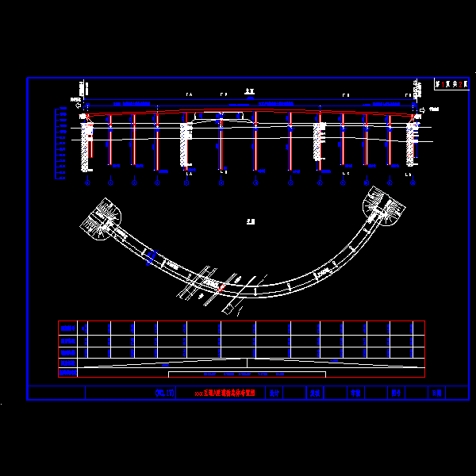The height and width of the screenshot is (476, 476).
Task: Click the blue elevation scale ruler
Action: pyautogui.click(x=60, y=144)
